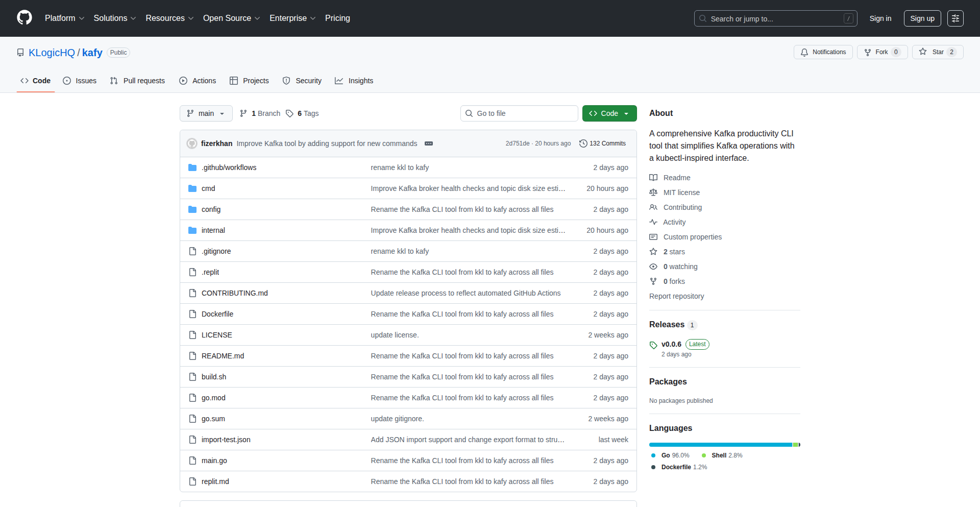Expand commit message ellipsis button

pyautogui.click(x=429, y=143)
